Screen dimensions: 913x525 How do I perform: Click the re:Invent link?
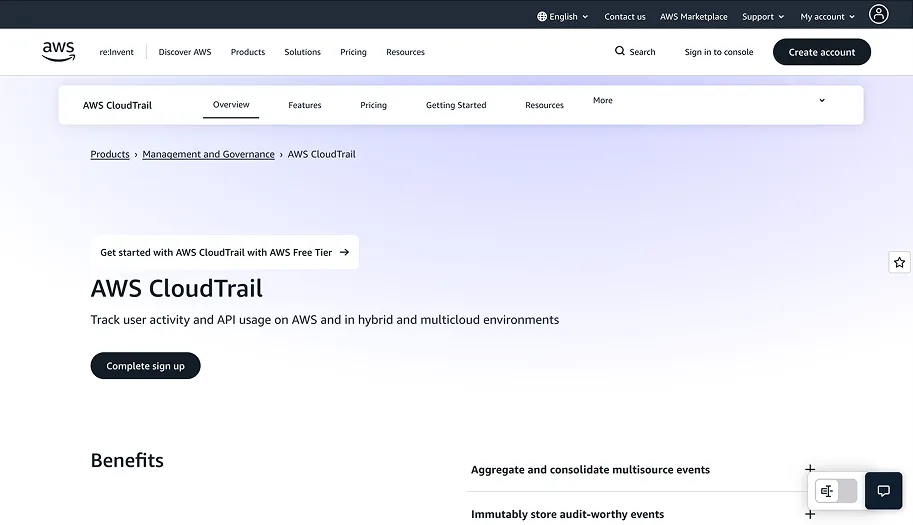click(x=116, y=52)
